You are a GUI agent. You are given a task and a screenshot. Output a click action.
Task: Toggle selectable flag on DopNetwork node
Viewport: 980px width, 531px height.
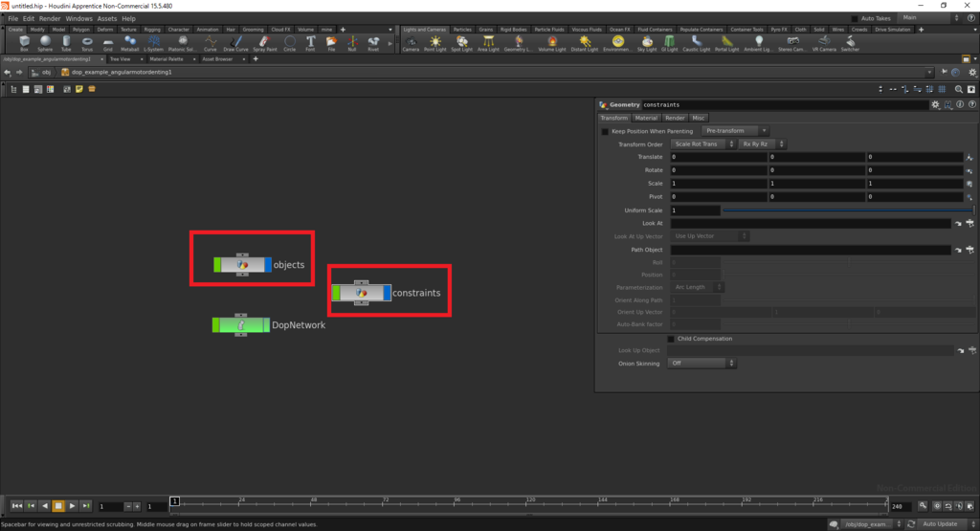pos(216,325)
